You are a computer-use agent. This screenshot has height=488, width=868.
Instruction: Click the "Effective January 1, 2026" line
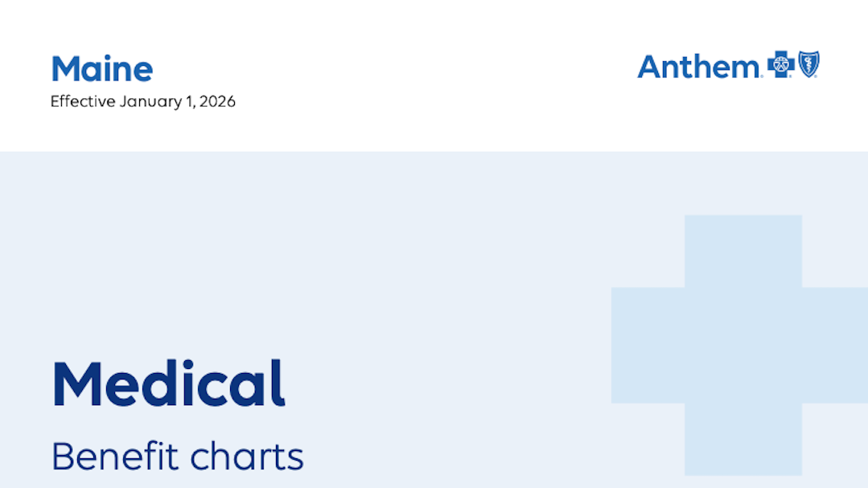point(143,102)
